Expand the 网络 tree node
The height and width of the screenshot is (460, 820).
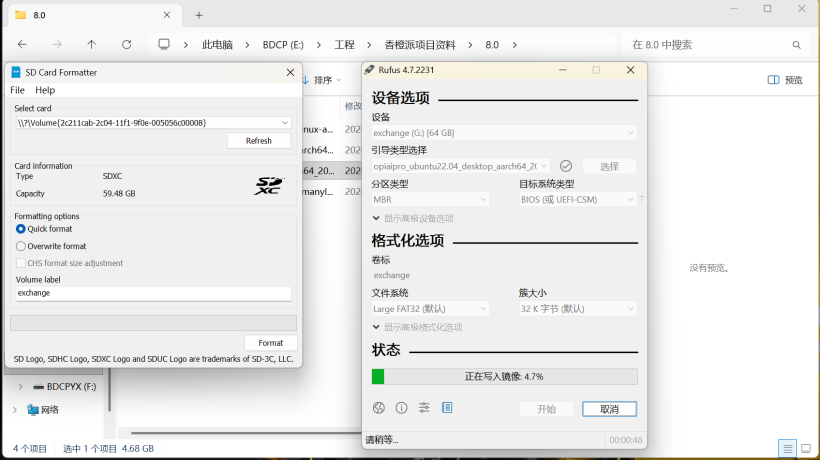15,410
